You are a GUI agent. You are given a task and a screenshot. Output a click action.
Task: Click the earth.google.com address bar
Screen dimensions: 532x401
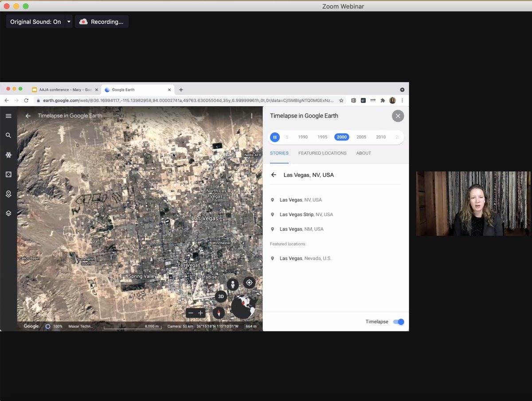(188, 101)
